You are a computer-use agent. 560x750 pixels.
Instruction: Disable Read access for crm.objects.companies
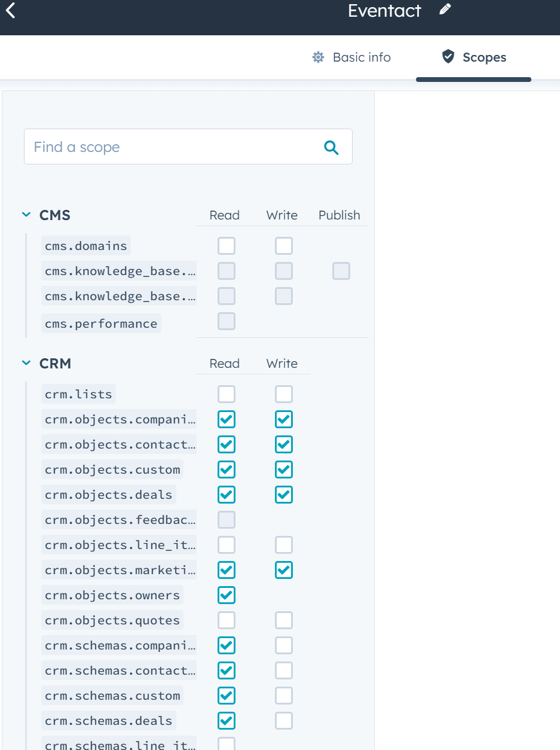[227, 419]
